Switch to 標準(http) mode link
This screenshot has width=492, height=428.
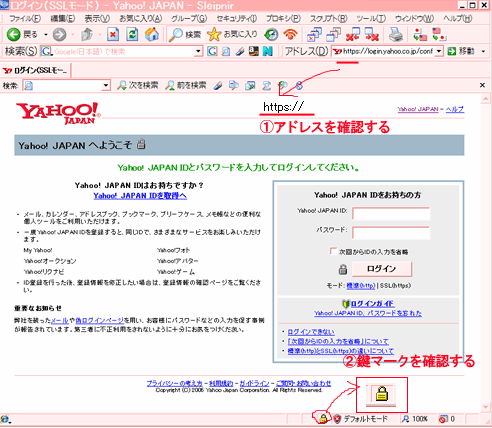[x=361, y=285]
